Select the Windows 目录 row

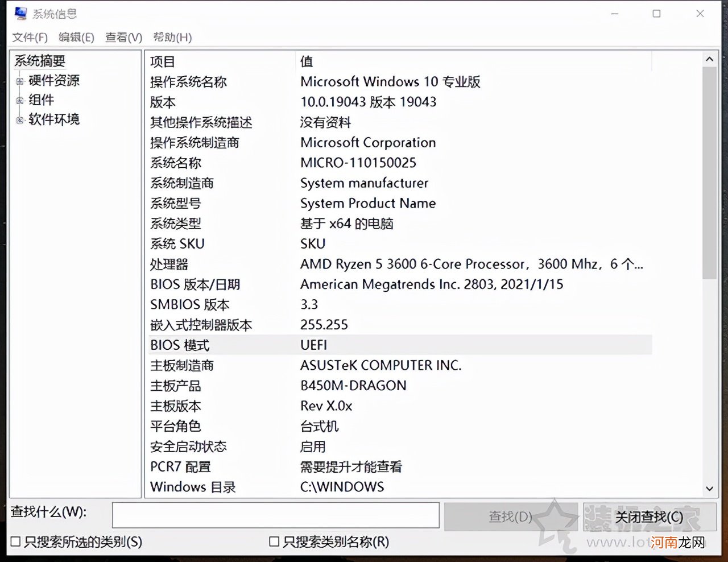[x=400, y=487]
